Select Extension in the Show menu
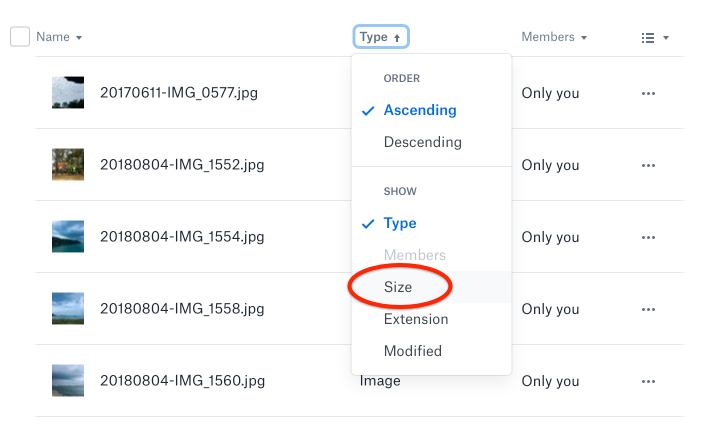 pos(416,319)
